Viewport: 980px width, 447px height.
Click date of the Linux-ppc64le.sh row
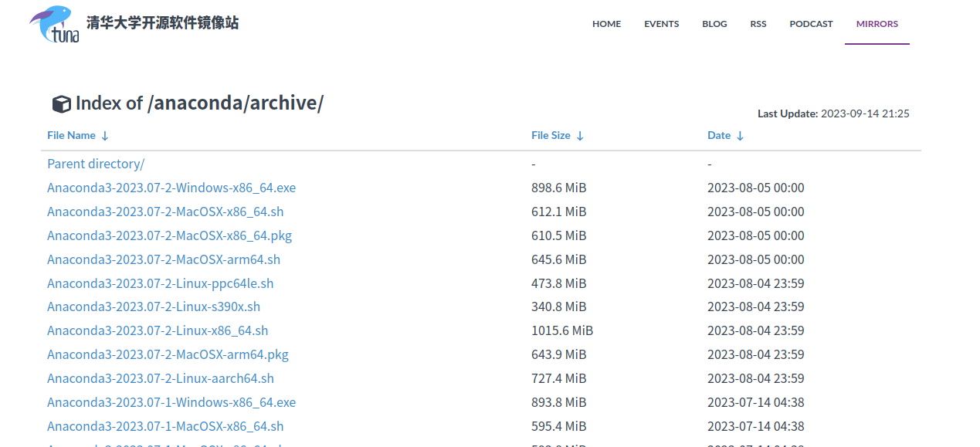[x=756, y=283]
